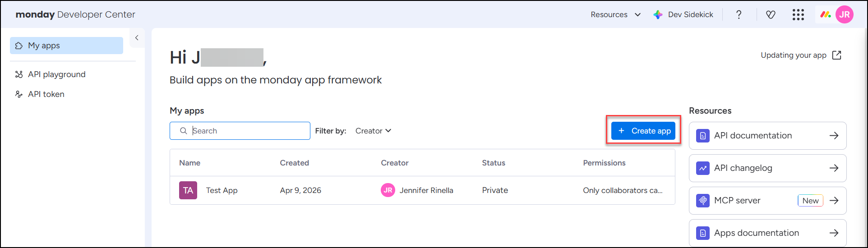Click the API changelog chart icon

(x=703, y=168)
